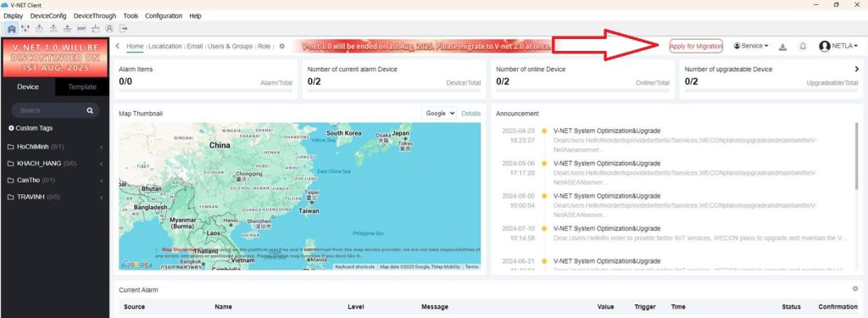This screenshot has height=318, width=868.
Task: Select the Device sidebar tab
Action: pyautogui.click(x=28, y=87)
